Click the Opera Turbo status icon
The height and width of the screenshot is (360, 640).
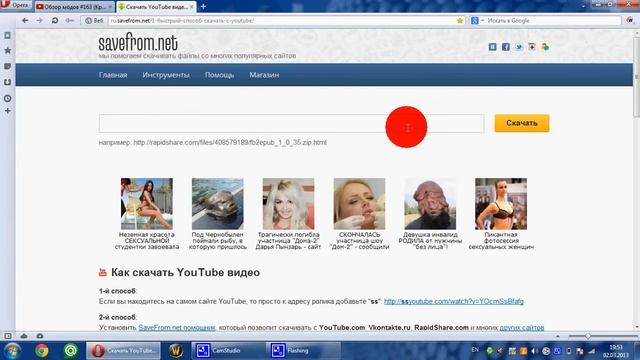tap(40, 336)
